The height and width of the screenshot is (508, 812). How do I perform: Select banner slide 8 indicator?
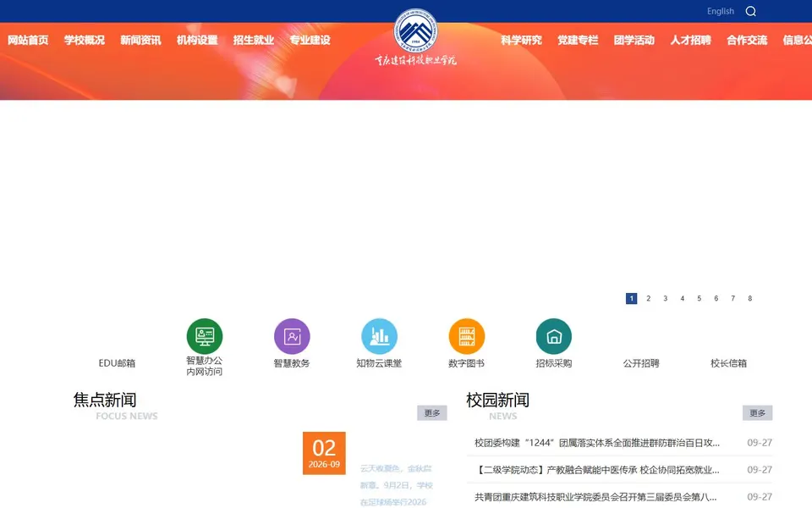pos(750,299)
